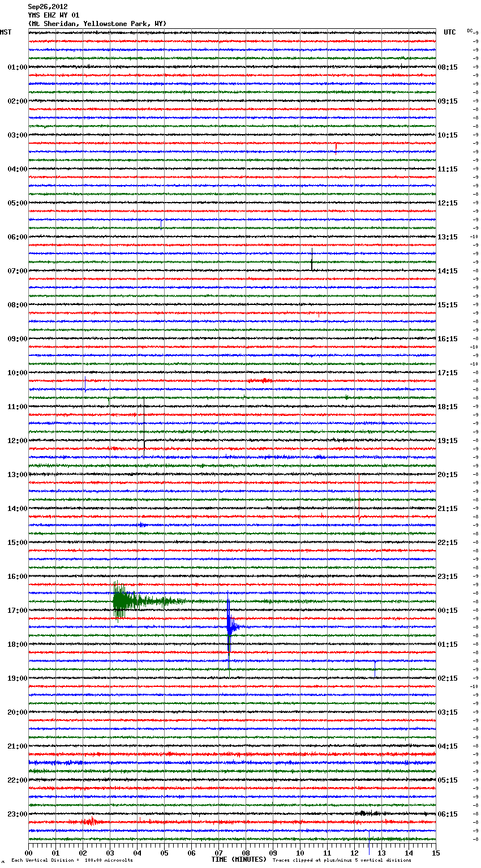
Task: Click the minute 15 tick on x-axis
Action: (435, 853)
